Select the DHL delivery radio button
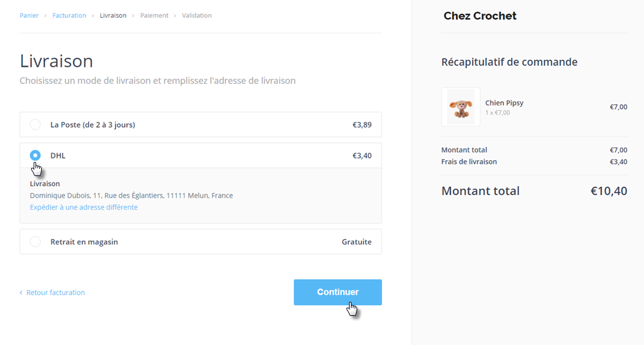Screen dimensions: 644x345 click(x=36, y=156)
